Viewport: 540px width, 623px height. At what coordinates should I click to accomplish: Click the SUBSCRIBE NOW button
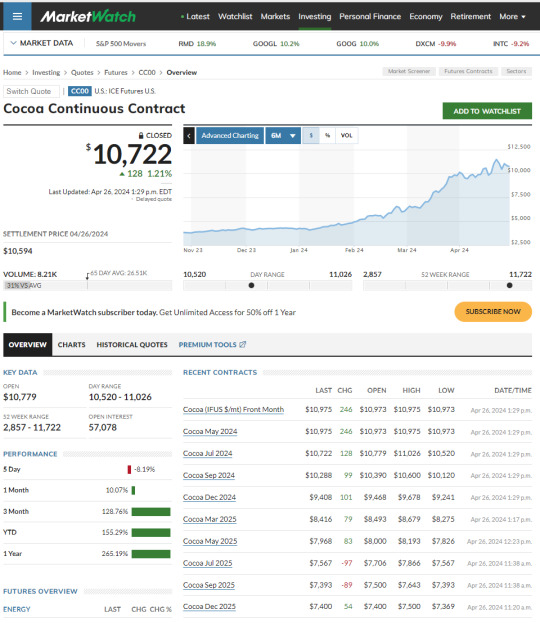pos(493,312)
